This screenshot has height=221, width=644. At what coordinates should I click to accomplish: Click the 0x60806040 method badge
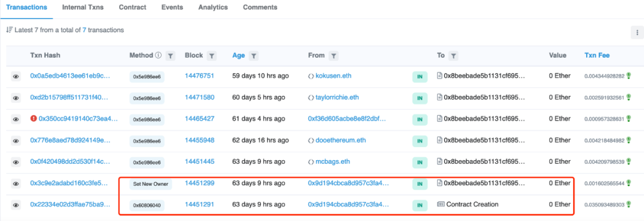(147, 206)
